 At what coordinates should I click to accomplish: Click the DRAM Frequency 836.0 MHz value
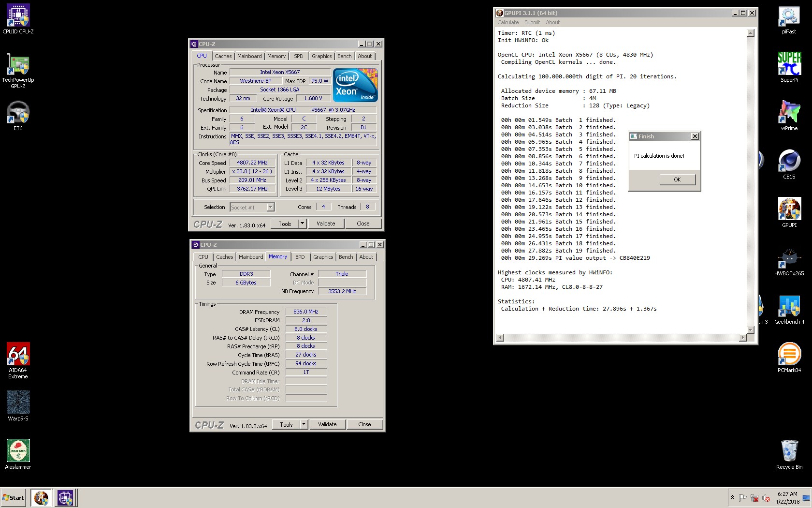[306, 312]
